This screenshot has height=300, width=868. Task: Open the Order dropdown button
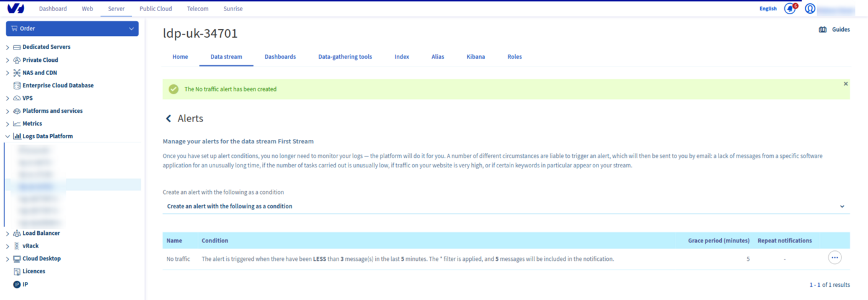pos(72,29)
